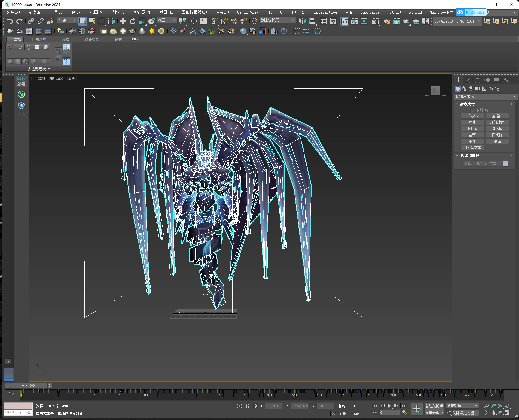Expand the 多边形建模 panel dropdown
This screenshot has width=519, height=420.
pyautogui.click(x=39, y=69)
